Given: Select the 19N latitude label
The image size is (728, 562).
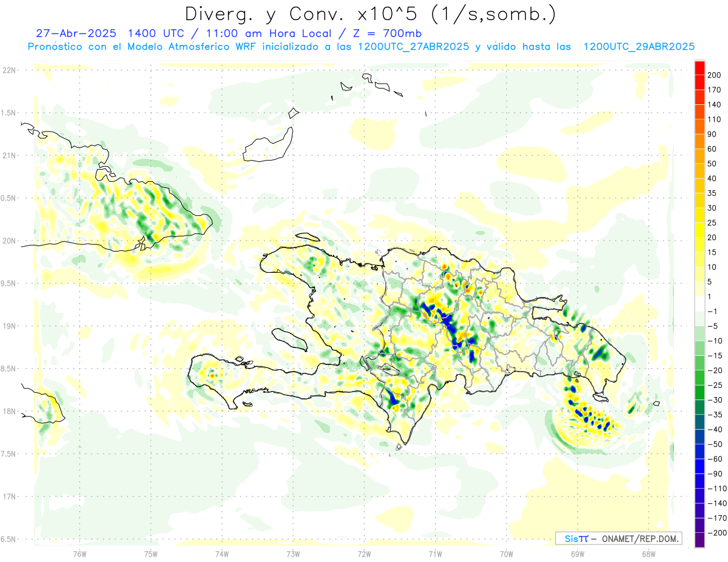Looking at the screenshot, I should point(8,326).
